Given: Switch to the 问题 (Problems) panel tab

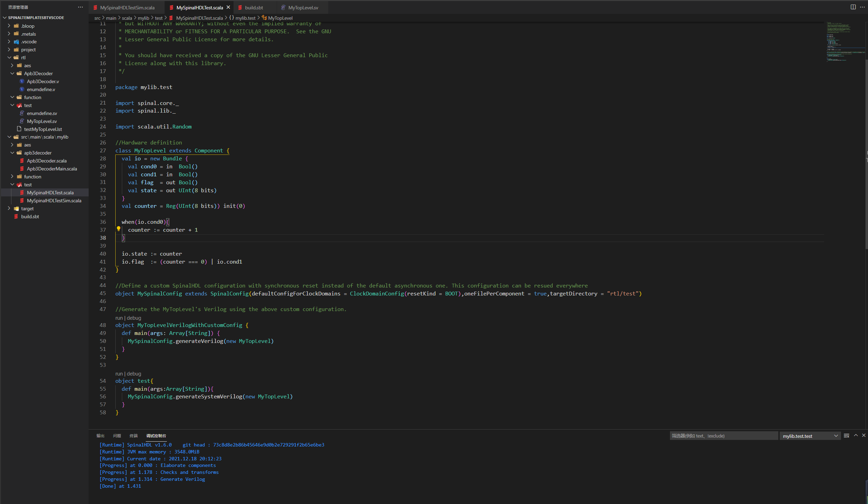Looking at the screenshot, I should (x=117, y=436).
